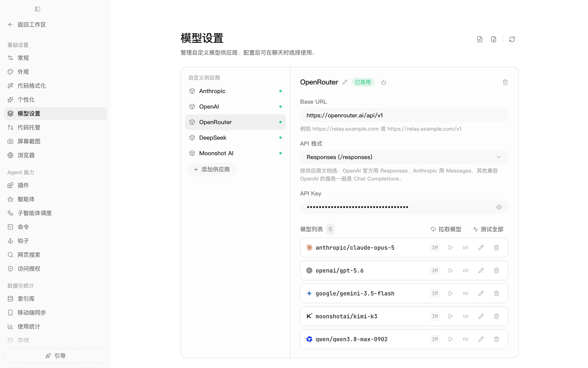
Task: Delete moonshotai/kimi-k3 via trash icon
Action: (496, 316)
